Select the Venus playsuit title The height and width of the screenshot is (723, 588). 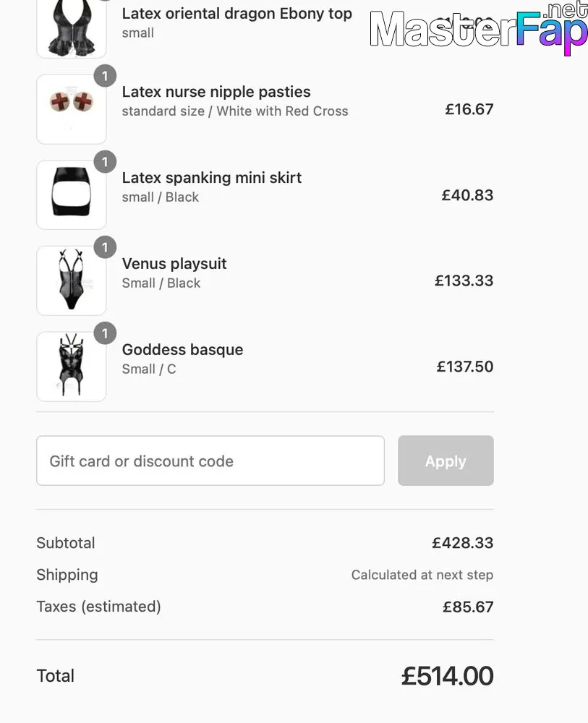(174, 264)
